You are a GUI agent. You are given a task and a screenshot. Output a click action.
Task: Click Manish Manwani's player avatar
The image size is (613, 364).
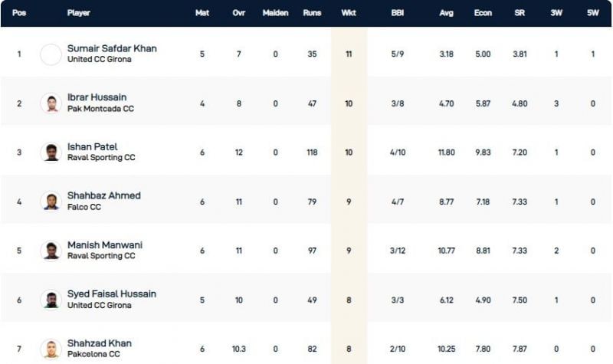tap(51, 250)
